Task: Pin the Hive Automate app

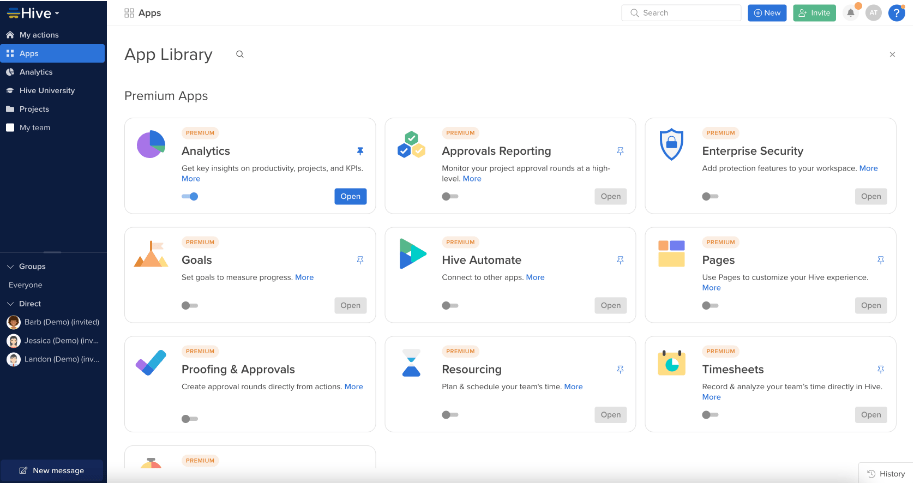Action: (620, 260)
